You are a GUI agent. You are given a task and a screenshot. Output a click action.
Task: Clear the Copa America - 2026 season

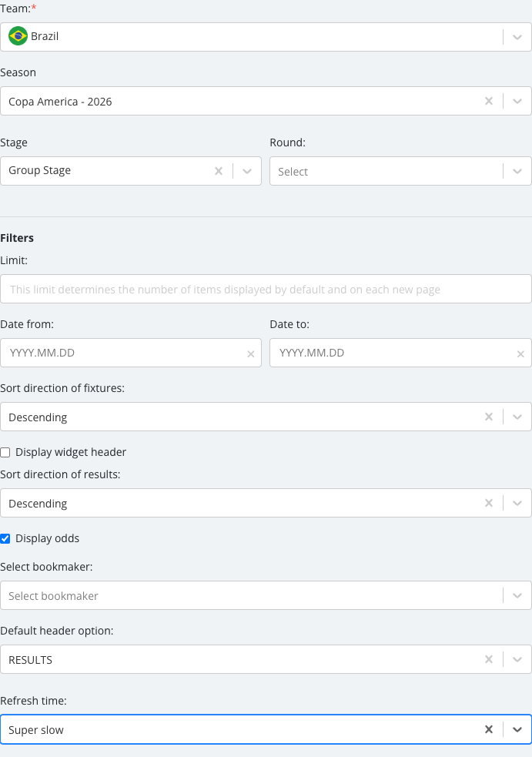coord(489,101)
